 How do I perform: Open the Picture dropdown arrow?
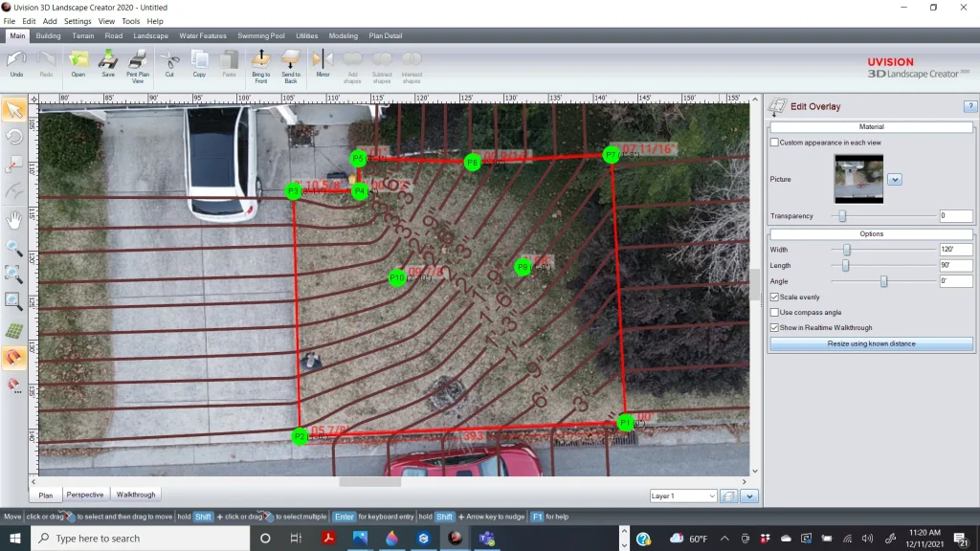pyautogui.click(x=895, y=179)
